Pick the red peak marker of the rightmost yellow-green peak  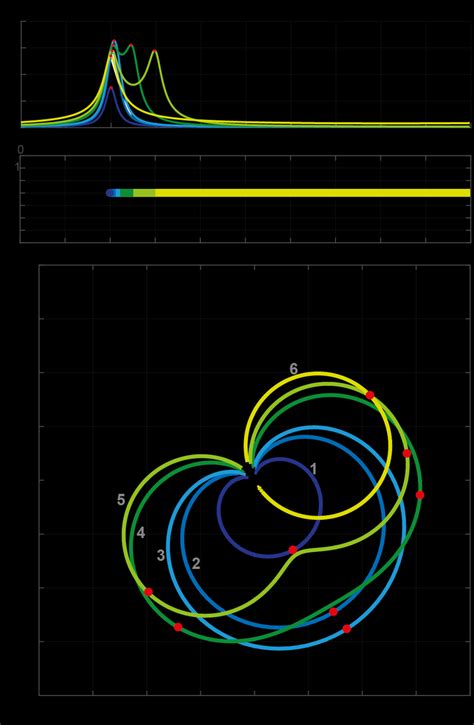point(154,51)
